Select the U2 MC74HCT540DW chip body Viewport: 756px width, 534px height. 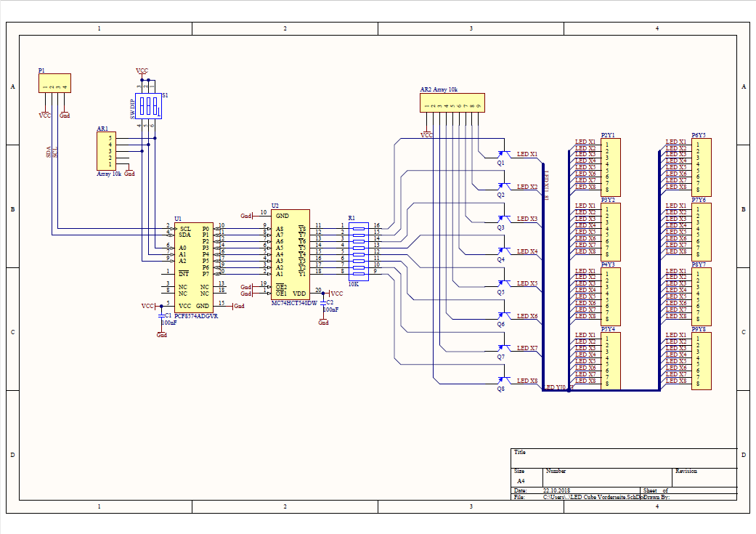point(290,255)
